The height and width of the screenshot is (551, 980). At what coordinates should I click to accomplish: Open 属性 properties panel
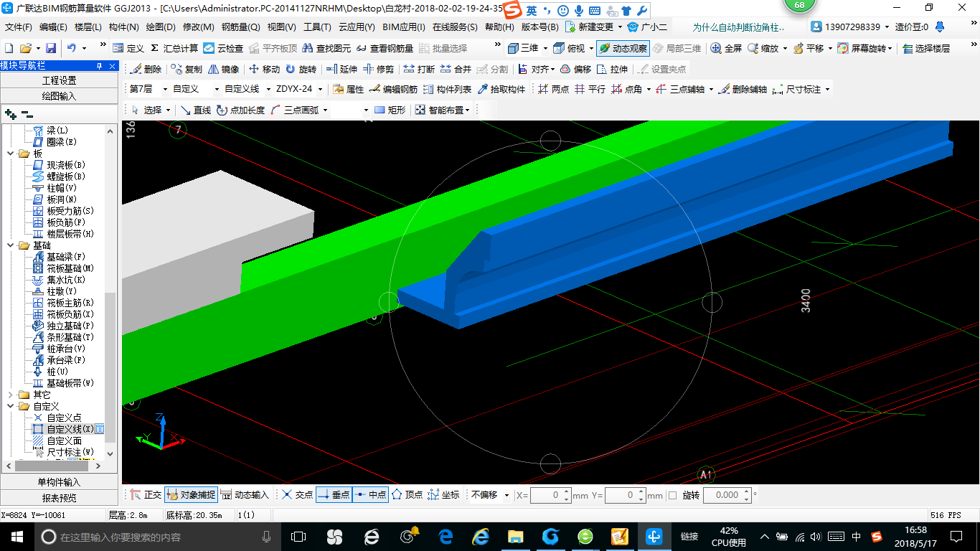click(x=349, y=89)
